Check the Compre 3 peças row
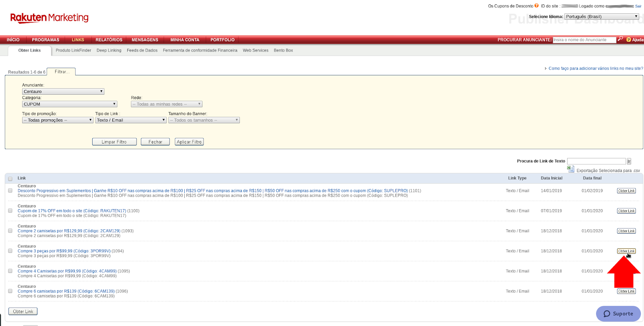644x326 pixels. tap(10, 251)
